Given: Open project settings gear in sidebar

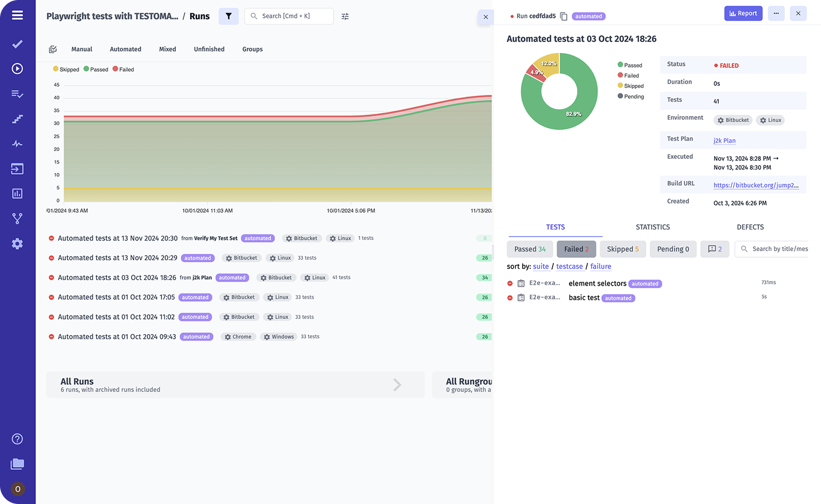Looking at the screenshot, I should (x=17, y=243).
